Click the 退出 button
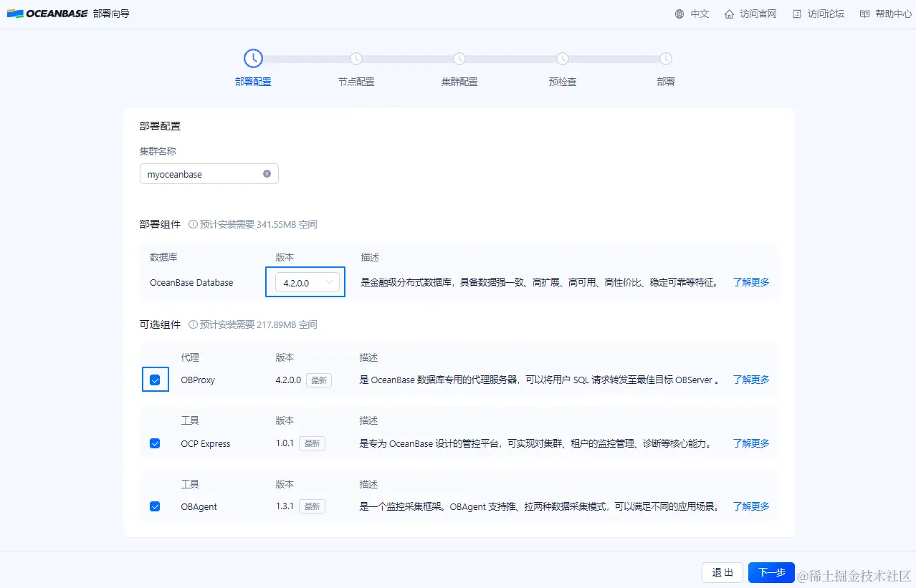This screenshot has width=916, height=588. pos(722,572)
